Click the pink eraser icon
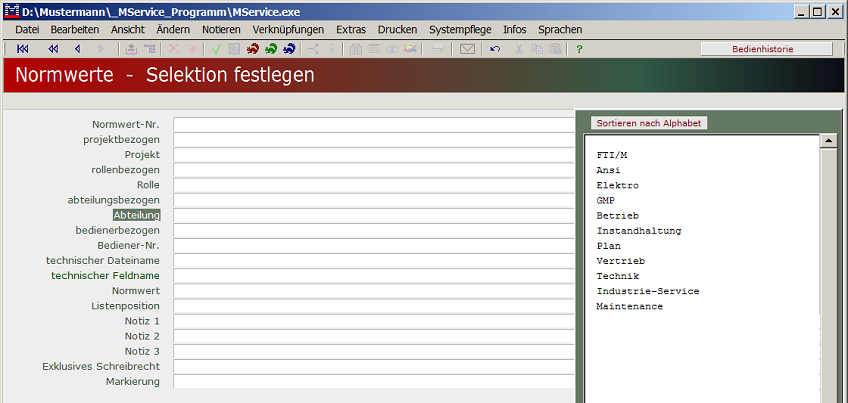 click(x=191, y=49)
